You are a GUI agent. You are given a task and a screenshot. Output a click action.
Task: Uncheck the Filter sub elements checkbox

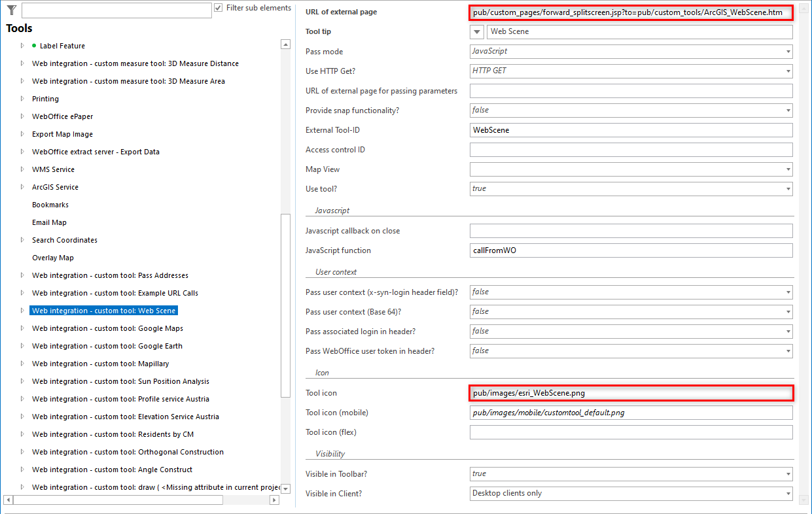pos(218,8)
